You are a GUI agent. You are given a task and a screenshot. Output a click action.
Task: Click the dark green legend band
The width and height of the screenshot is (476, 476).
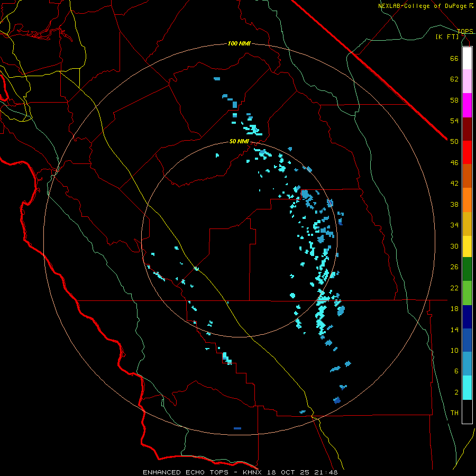[x=467, y=269]
